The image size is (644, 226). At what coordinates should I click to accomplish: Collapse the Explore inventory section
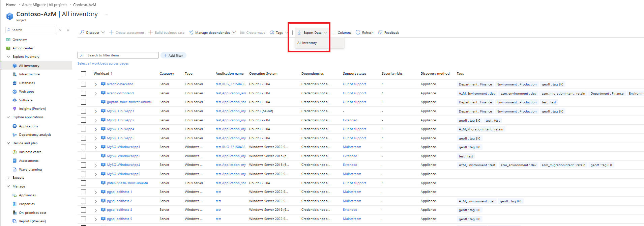(x=8, y=57)
